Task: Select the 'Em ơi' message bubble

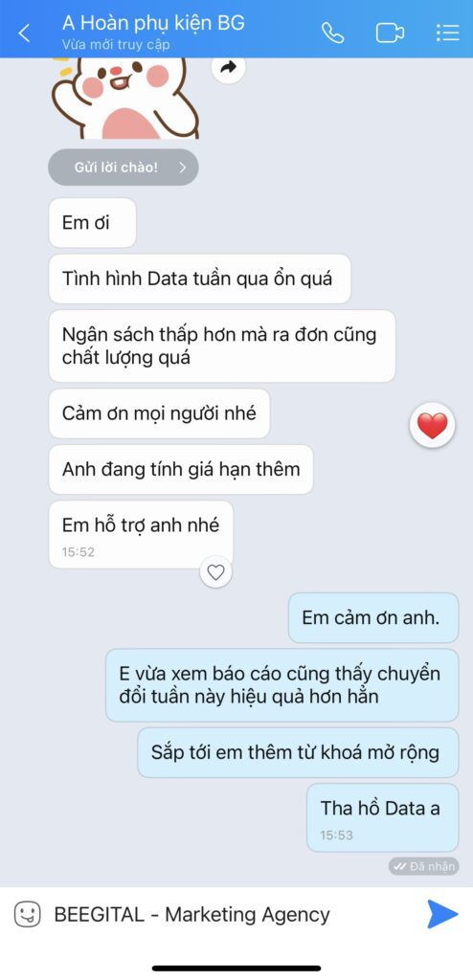Action: [x=92, y=223]
